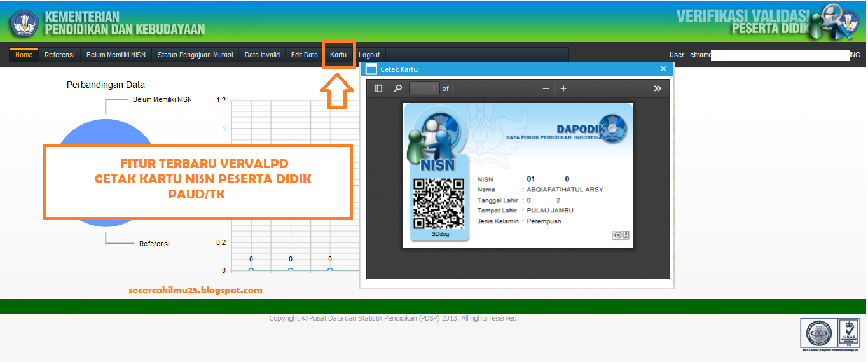
Task: Click the SDdog label under QR code
Action: pyautogui.click(x=439, y=234)
